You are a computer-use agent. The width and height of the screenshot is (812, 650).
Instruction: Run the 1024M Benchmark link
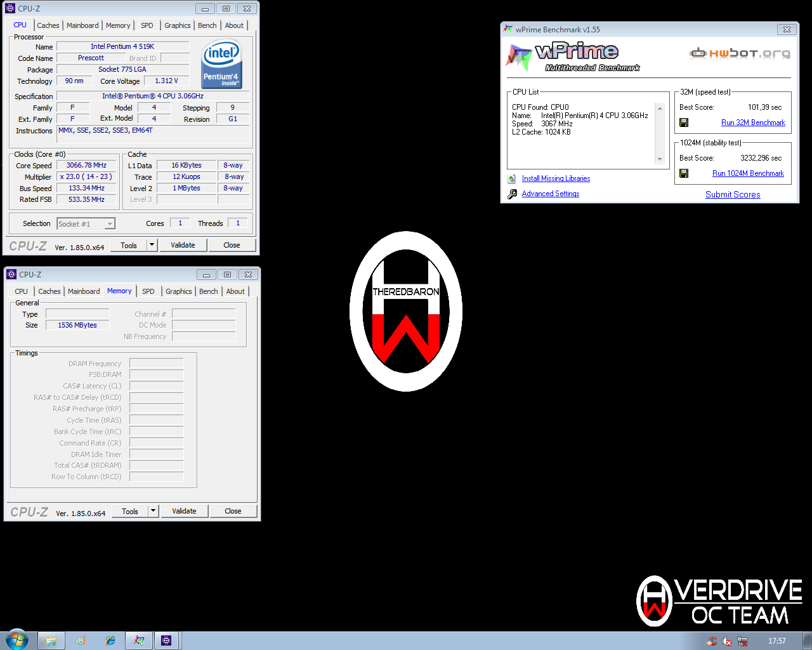tap(748, 173)
